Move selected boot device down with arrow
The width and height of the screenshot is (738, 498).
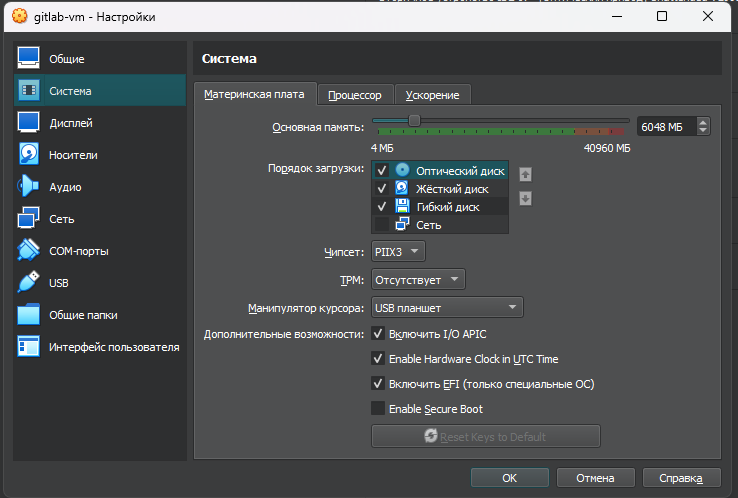click(x=525, y=198)
